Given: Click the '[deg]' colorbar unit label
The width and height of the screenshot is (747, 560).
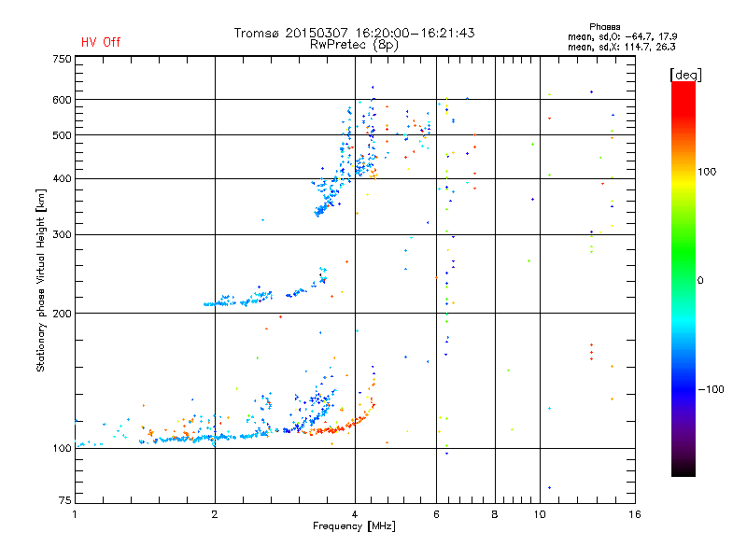Looking at the screenshot, I should [685, 75].
